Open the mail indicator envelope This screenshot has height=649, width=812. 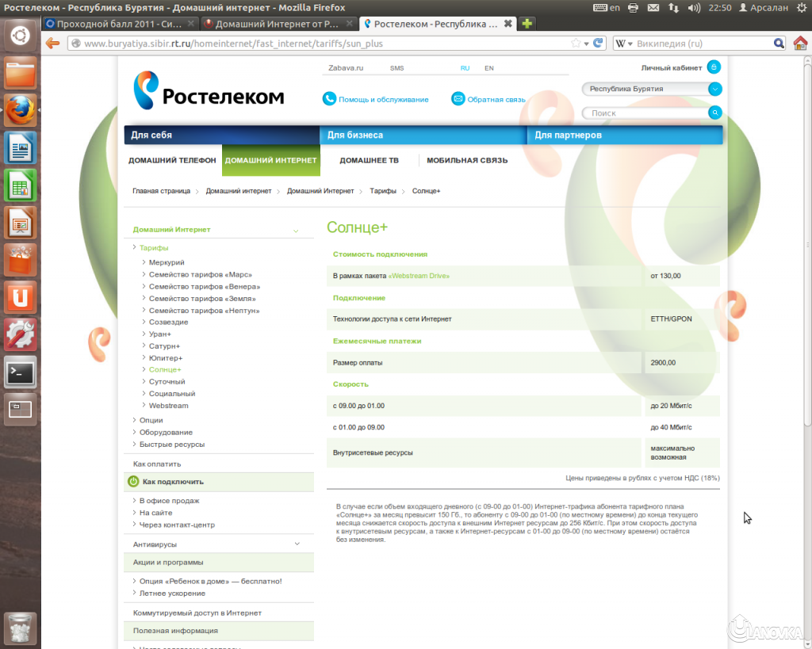coord(653,8)
